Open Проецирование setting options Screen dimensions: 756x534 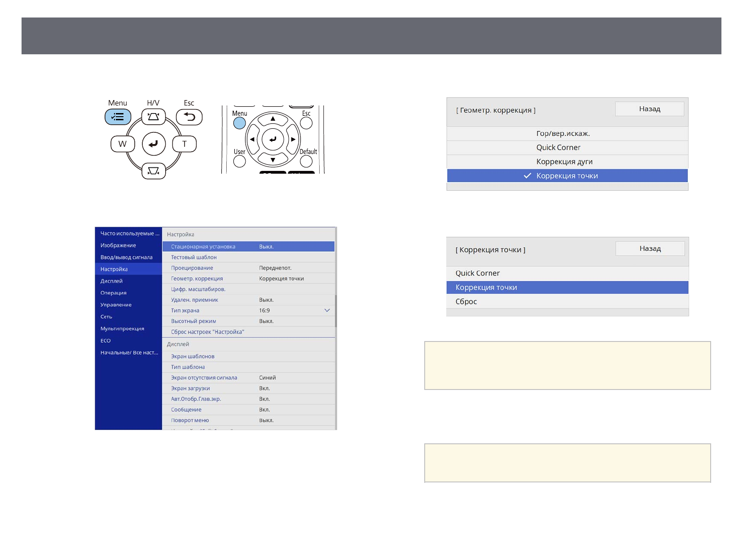coord(248,268)
